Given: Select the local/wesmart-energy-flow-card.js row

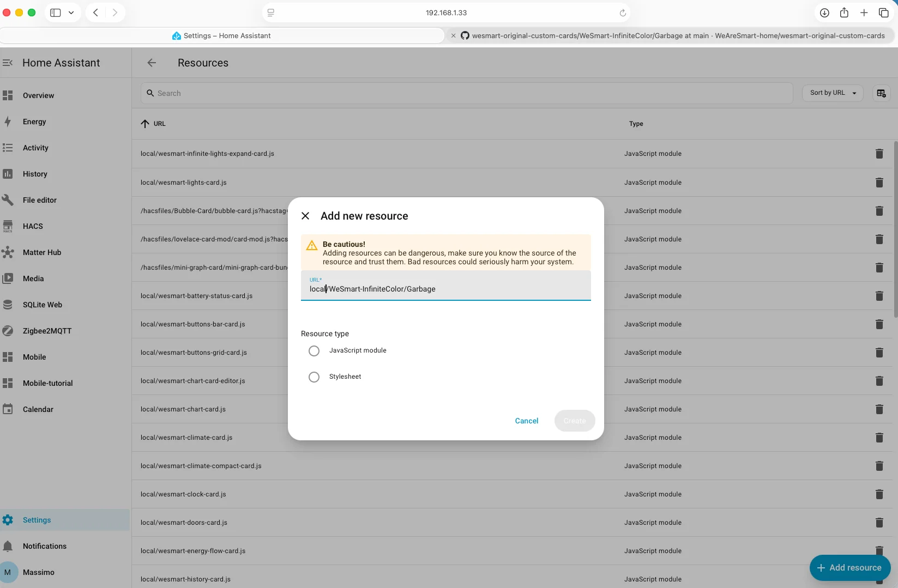Looking at the screenshot, I should pyautogui.click(x=513, y=551).
